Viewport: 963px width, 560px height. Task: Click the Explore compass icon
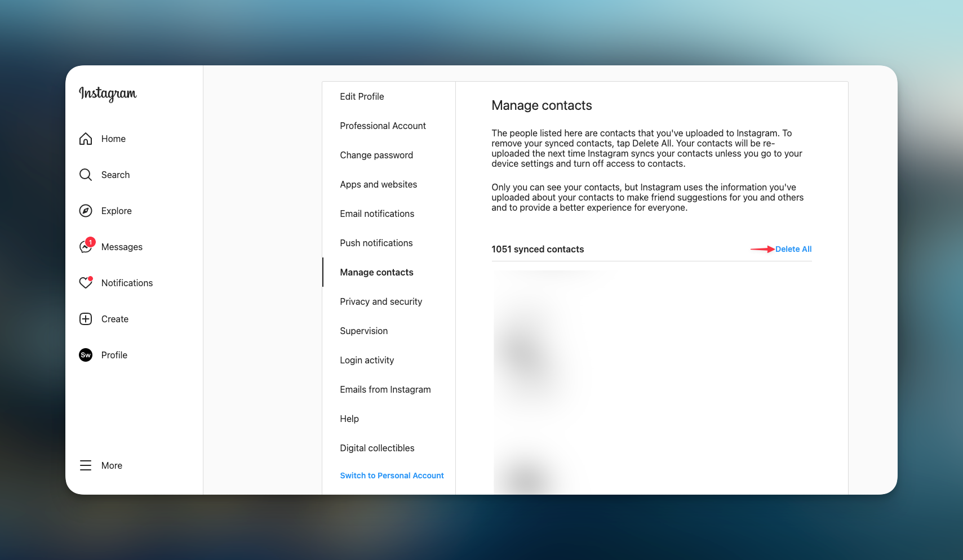86,211
